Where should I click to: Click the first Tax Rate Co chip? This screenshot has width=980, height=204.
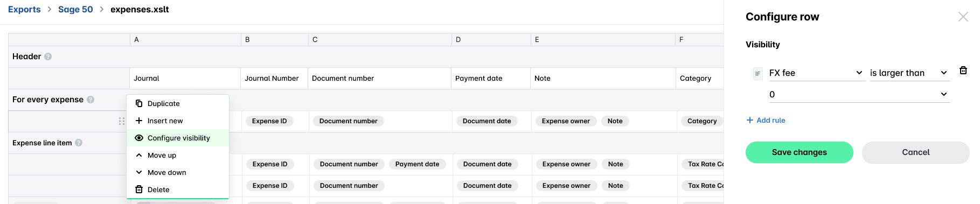[x=703, y=164]
